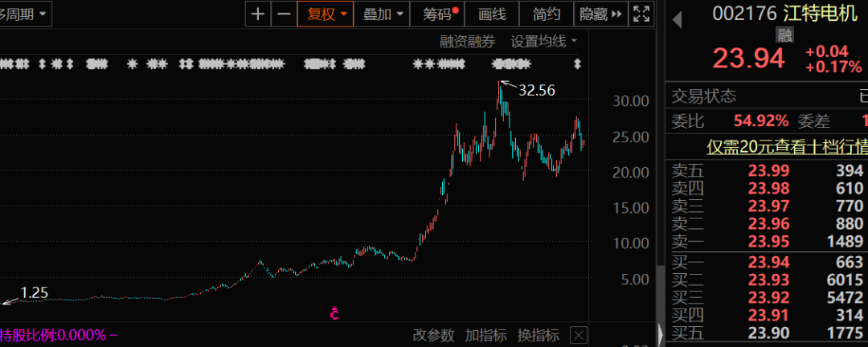Screen dimensions: 868x347
Task: Hide panel using 隐藏 button
Action: (x=600, y=14)
